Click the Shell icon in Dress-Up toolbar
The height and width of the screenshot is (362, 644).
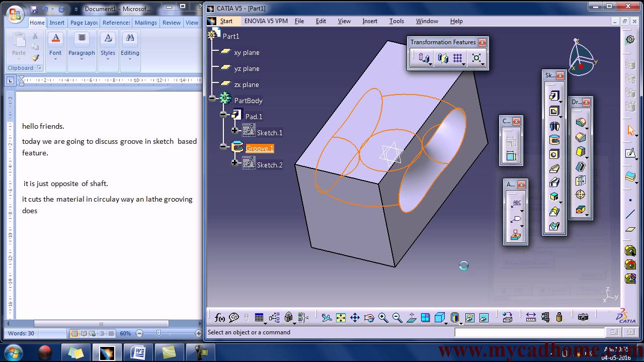tap(580, 166)
